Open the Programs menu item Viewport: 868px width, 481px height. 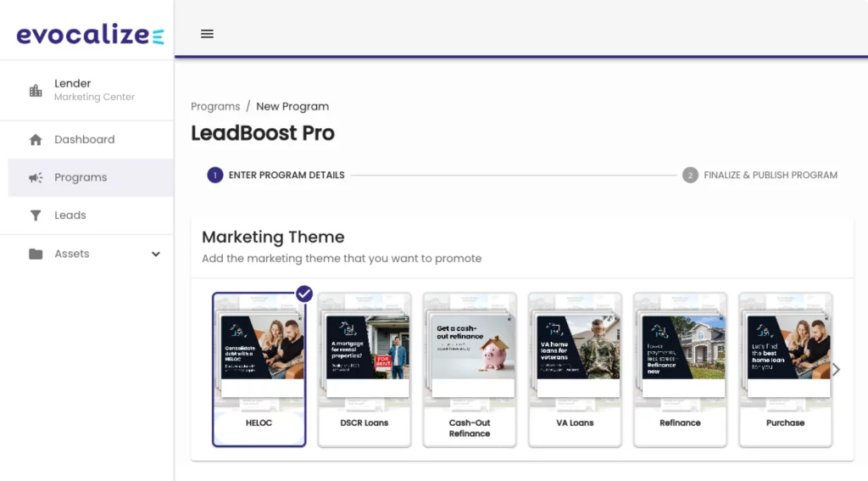coord(91,177)
